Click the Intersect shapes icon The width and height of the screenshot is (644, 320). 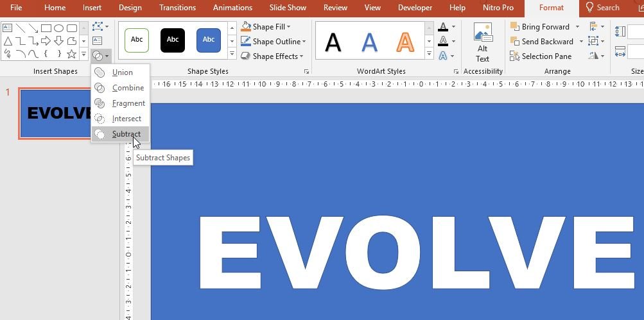[100, 119]
